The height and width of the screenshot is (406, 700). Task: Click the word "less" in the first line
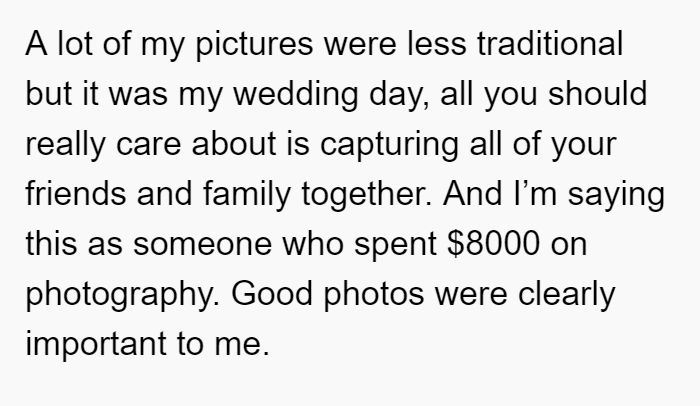437,44
